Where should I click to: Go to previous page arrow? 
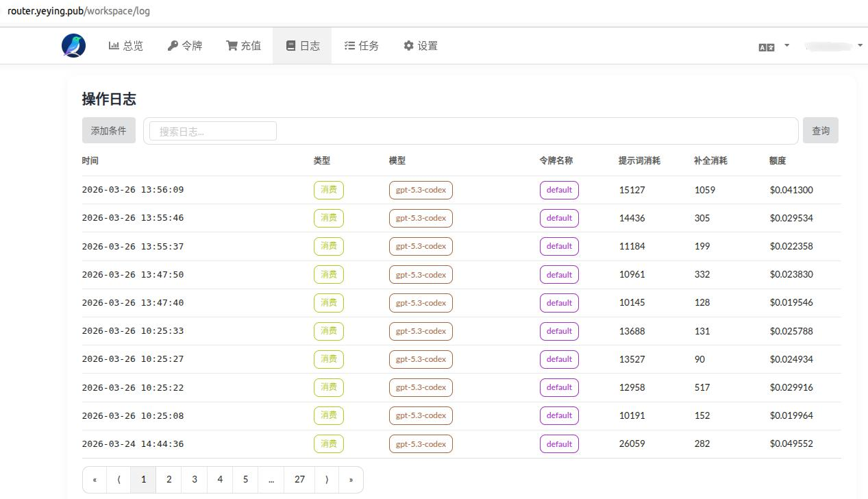click(x=119, y=480)
